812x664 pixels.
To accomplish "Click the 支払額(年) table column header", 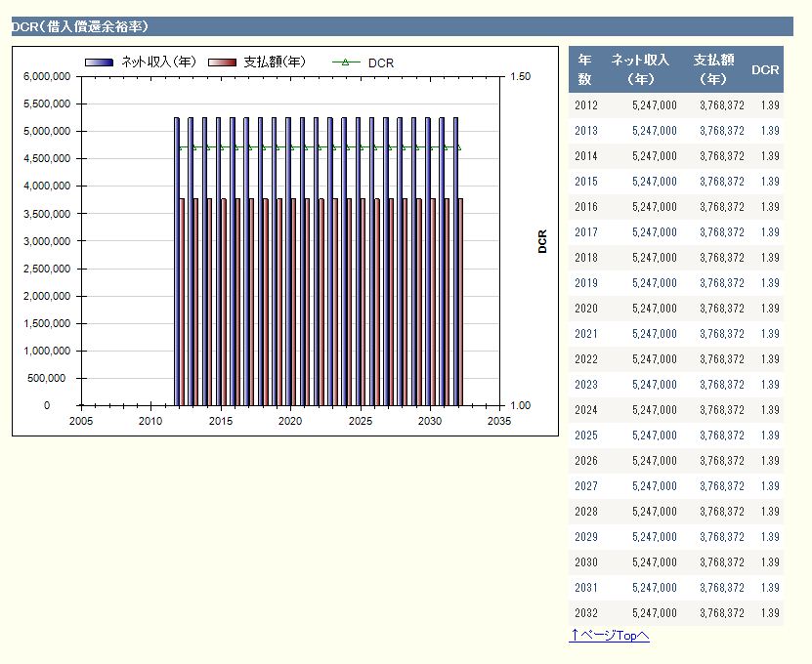I will tap(713, 69).
